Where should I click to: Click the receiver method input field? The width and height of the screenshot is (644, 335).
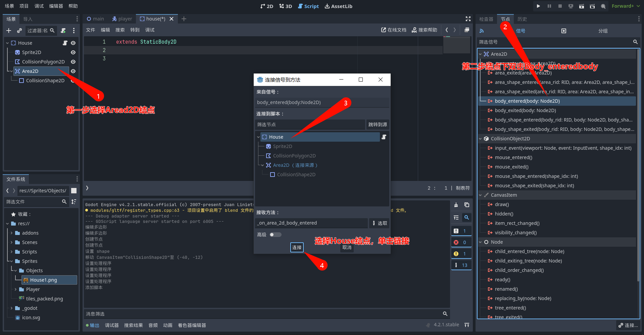(311, 223)
